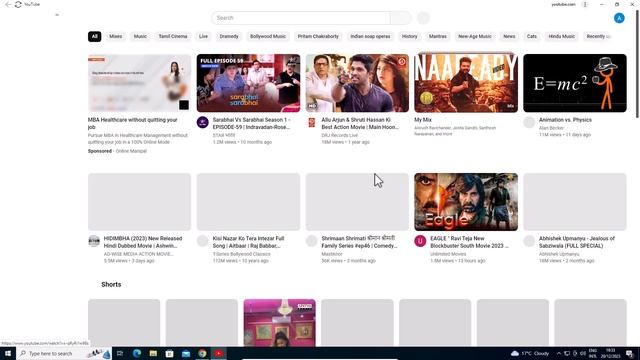Screen dimensions: 640x360
Task: Open Windows Start menu
Action: click(x=8, y=353)
